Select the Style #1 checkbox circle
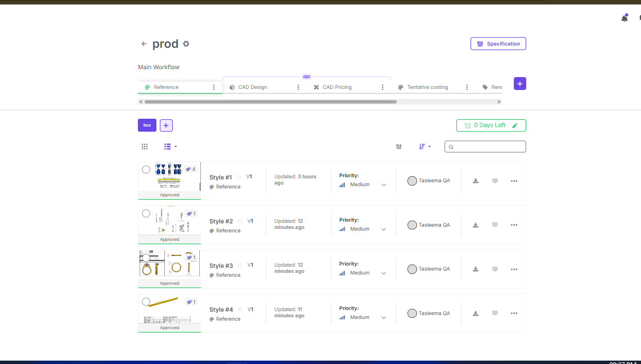Screen dimensions: 641x364 tap(146, 169)
